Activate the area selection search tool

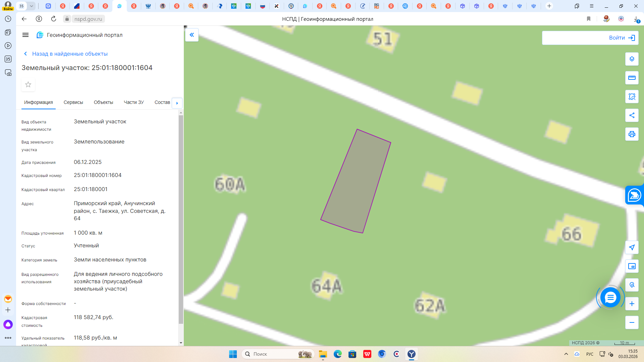(x=632, y=97)
